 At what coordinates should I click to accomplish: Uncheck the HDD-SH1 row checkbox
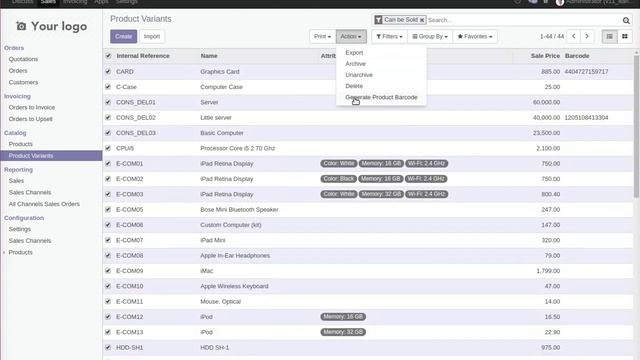point(108,347)
